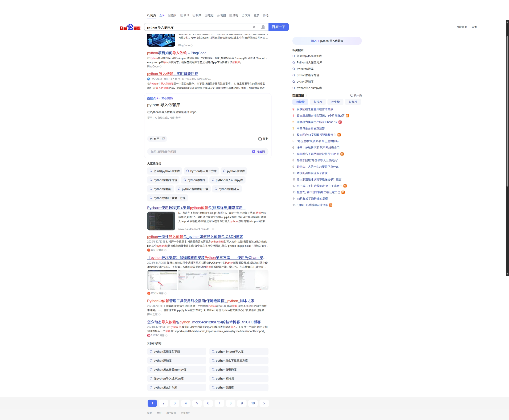Viewport: 509px width, 420px height.
Task: Click python如何下载第三方库 search chip
Action: coord(168,198)
